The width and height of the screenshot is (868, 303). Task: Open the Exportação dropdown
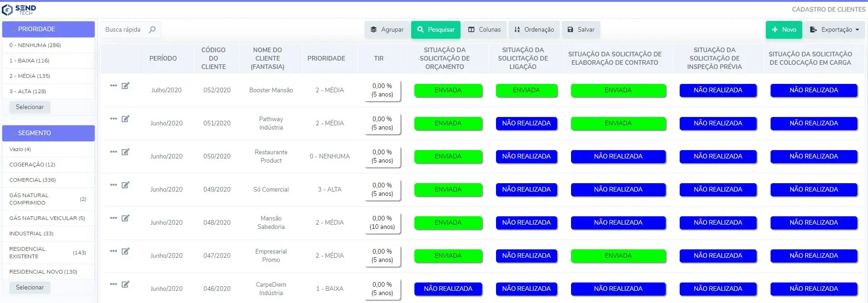coord(834,30)
